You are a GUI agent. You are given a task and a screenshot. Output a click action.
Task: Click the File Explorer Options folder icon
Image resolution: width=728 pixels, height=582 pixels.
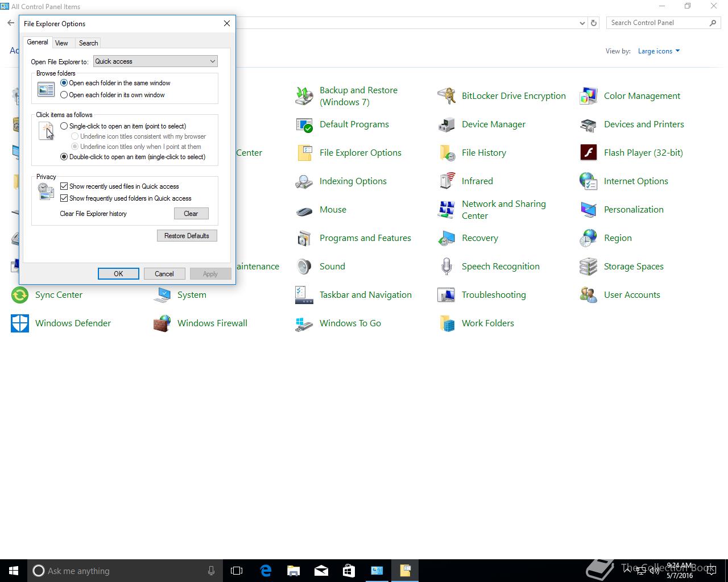click(x=304, y=153)
